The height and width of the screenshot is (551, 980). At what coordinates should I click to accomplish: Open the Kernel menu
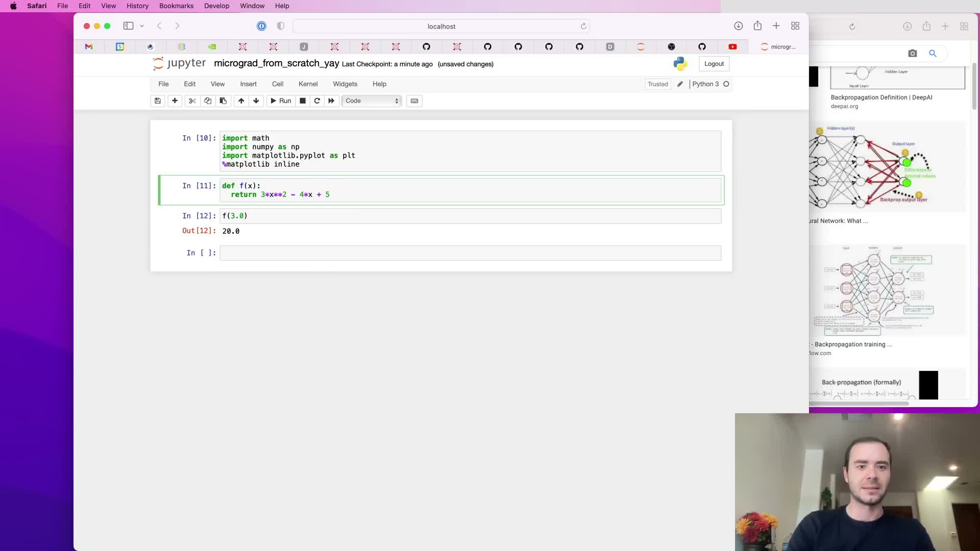pos(308,84)
